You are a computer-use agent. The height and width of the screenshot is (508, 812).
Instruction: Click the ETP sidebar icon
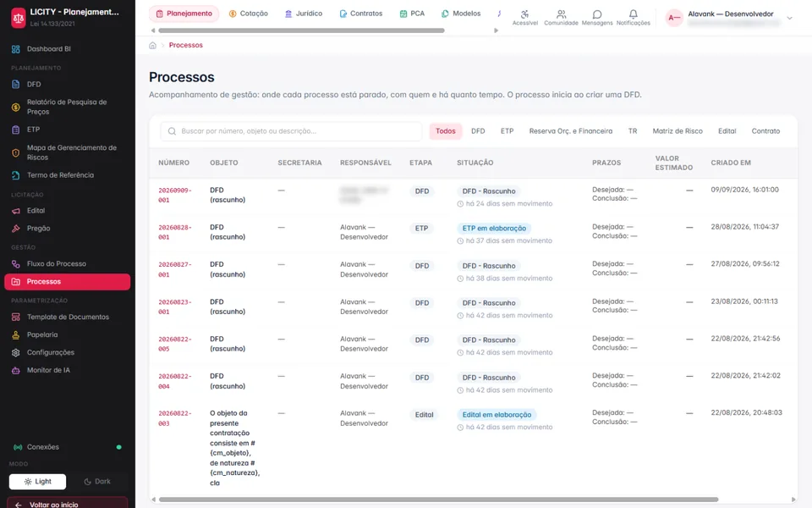[x=15, y=130]
